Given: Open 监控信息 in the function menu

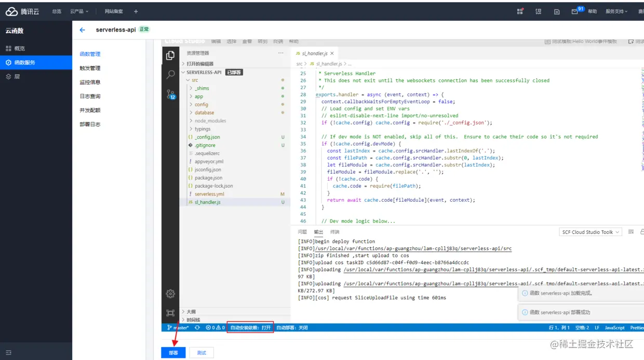Looking at the screenshot, I should (90, 82).
